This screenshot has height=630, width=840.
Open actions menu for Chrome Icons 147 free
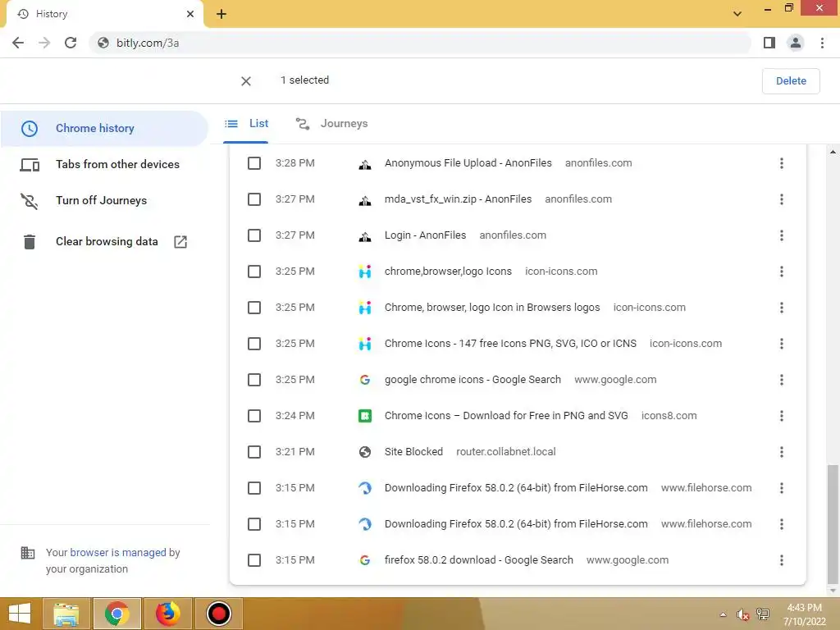pos(782,344)
